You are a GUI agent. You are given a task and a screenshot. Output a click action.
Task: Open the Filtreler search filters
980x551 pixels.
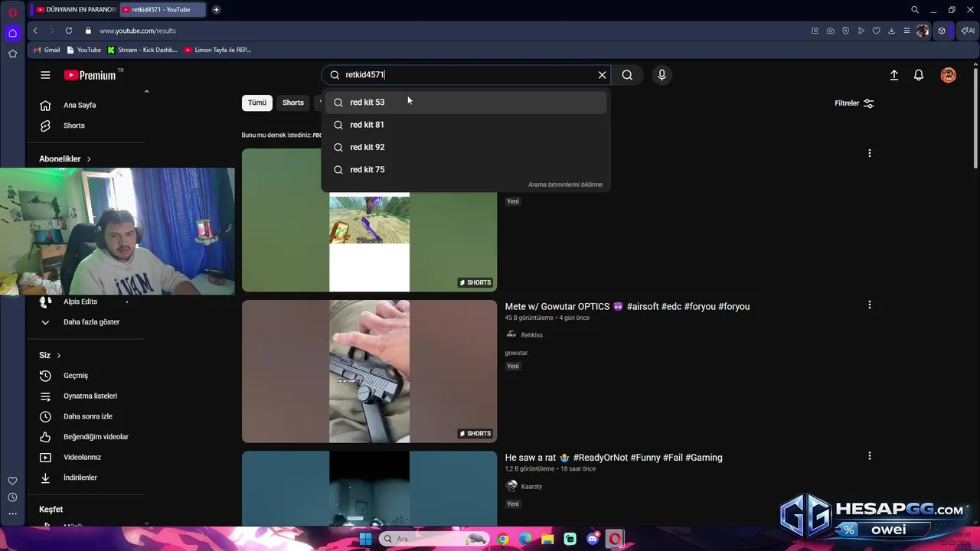click(x=854, y=103)
